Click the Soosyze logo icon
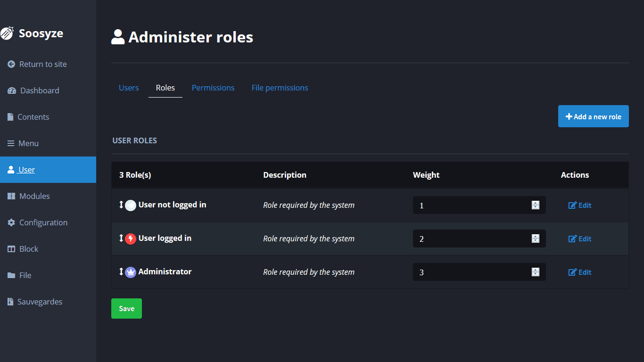 click(x=7, y=33)
